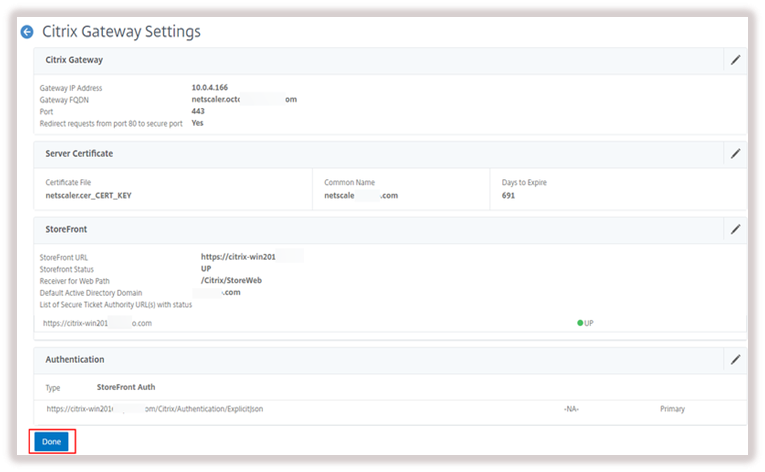Click the Storefront Status UP value

tap(206, 268)
